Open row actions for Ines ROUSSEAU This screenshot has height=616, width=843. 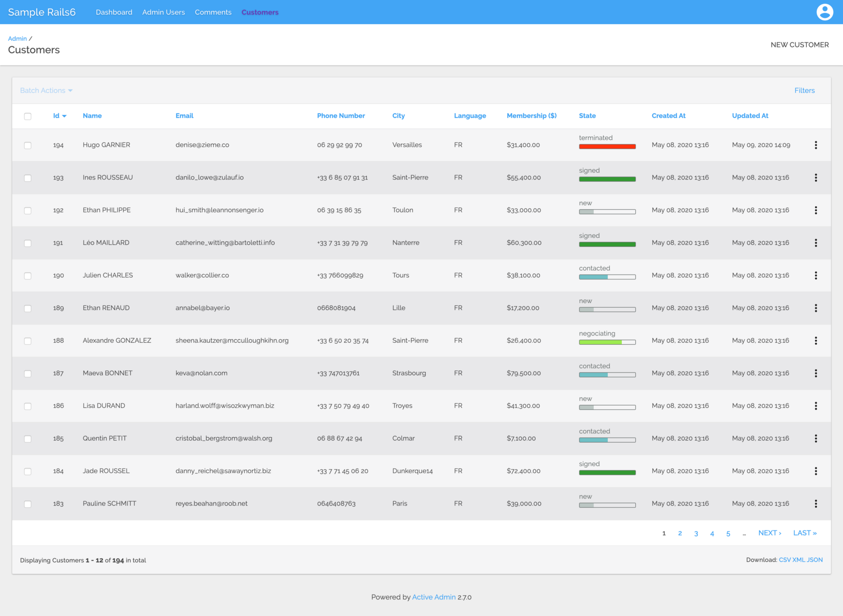coord(816,178)
